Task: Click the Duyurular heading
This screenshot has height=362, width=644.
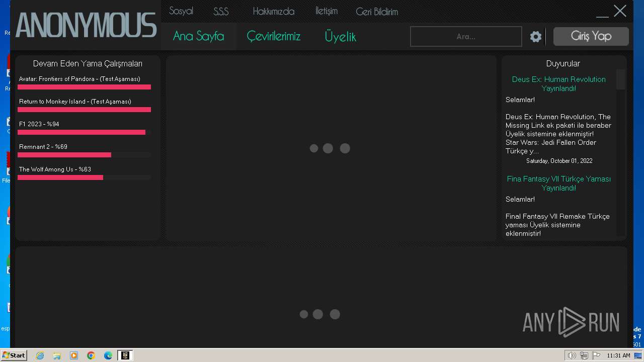Action: coord(563,63)
